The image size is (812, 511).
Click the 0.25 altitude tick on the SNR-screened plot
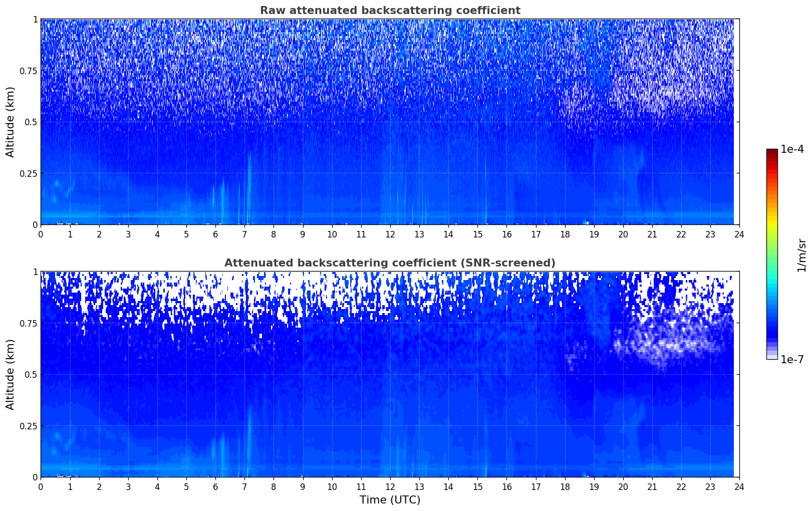(29, 426)
